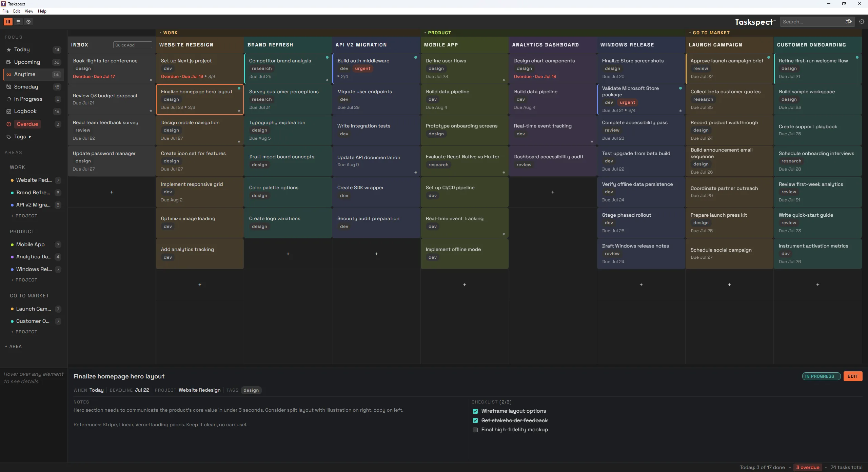Open the Edit menu

coord(16,11)
